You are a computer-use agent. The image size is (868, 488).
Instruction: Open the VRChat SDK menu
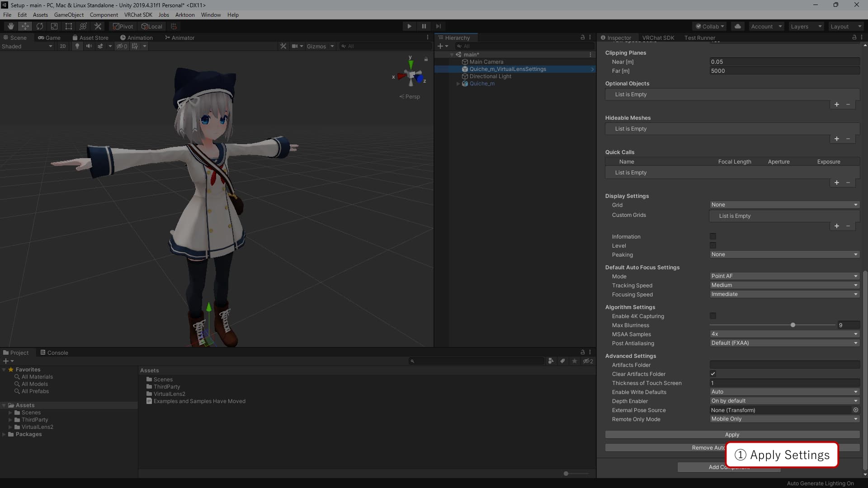[138, 15]
